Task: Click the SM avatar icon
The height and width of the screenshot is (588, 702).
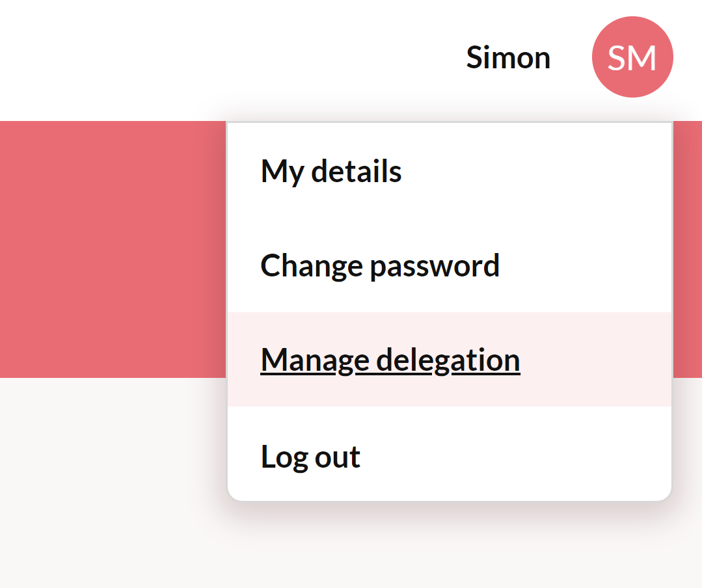Action: (x=632, y=57)
